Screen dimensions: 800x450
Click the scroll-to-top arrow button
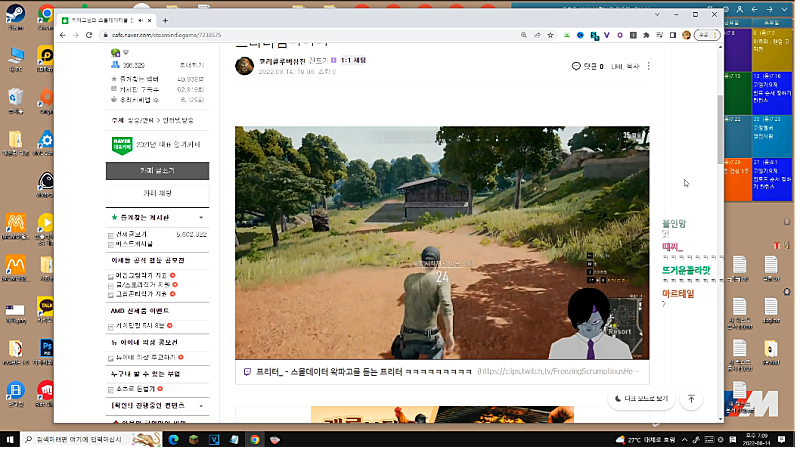[690, 399]
